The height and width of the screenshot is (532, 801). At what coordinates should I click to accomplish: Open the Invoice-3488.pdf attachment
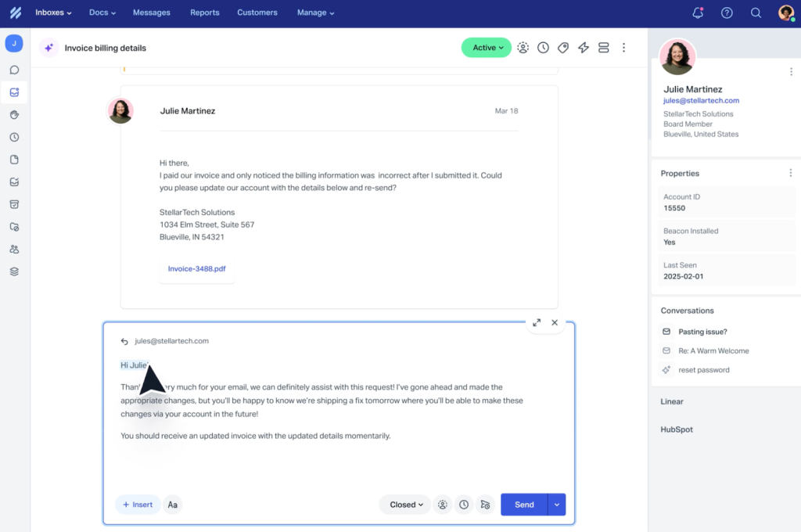point(196,268)
